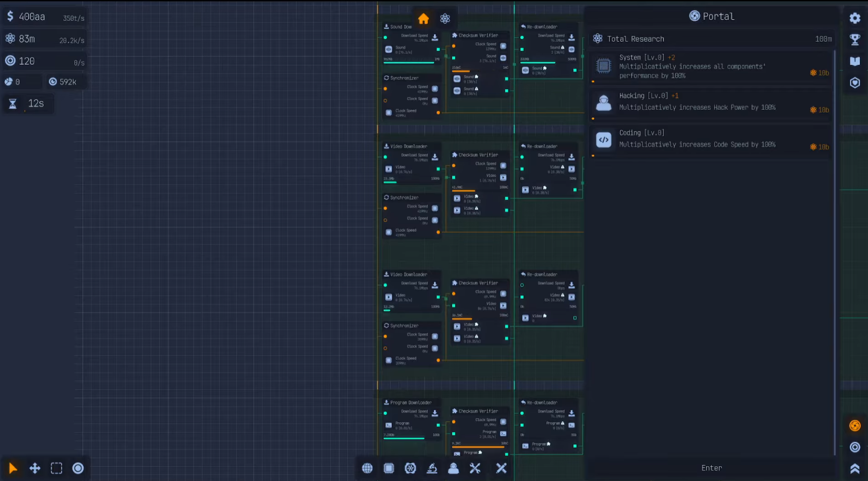This screenshot has height=481, width=868.
Task: Toggle the Re-downloader's hollow status circle
Action: tap(522, 284)
